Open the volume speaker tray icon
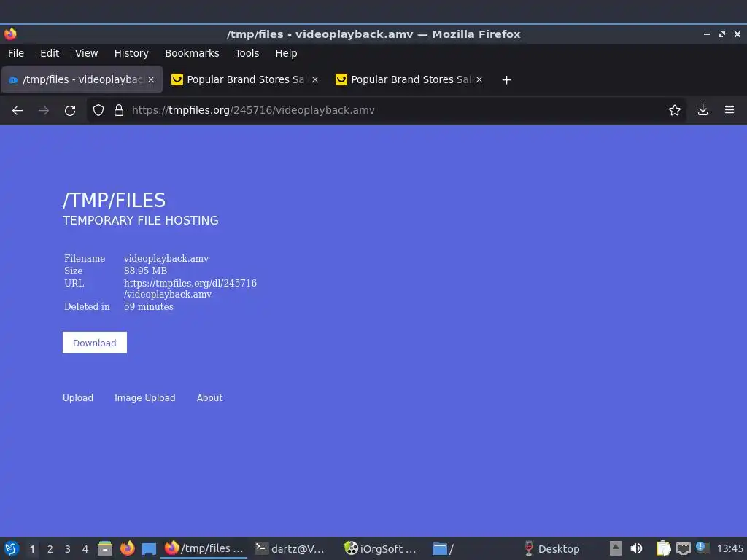The width and height of the screenshot is (747, 560). pos(636,548)
